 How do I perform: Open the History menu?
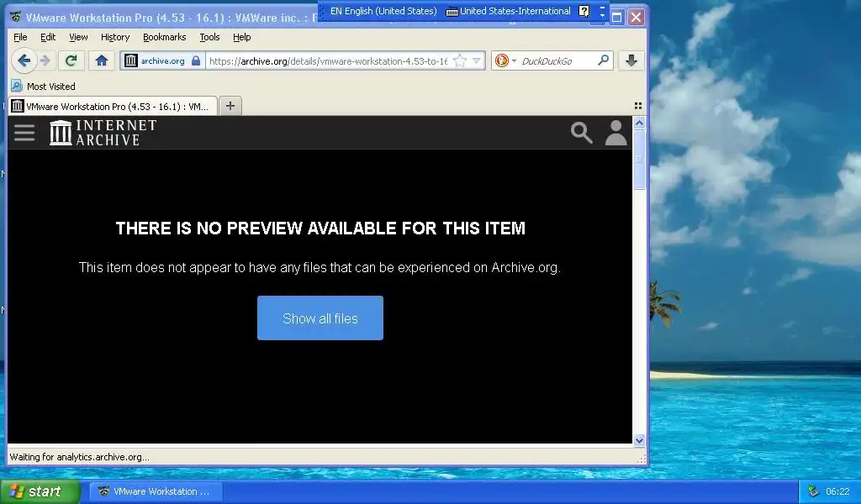[x=115, y=37]
